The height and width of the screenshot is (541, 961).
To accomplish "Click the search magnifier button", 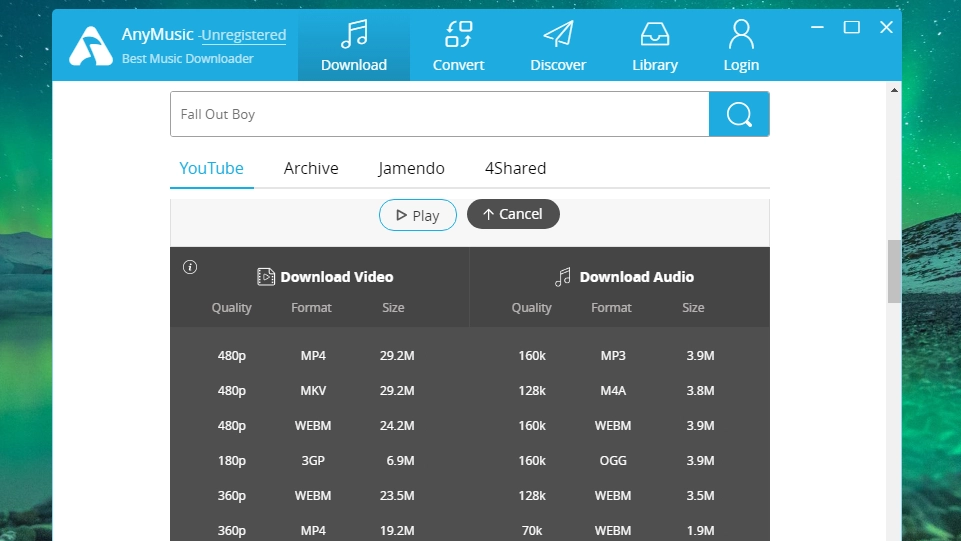I will tap(739, 114).
